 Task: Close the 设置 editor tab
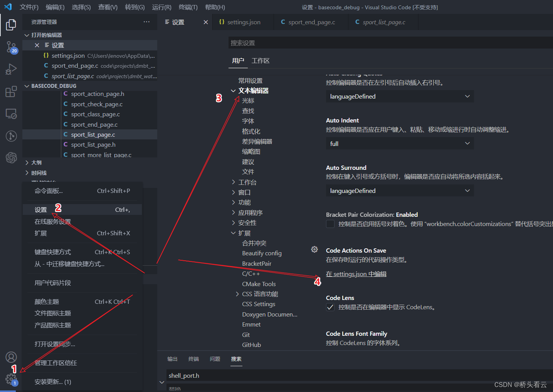pos(206,22)
